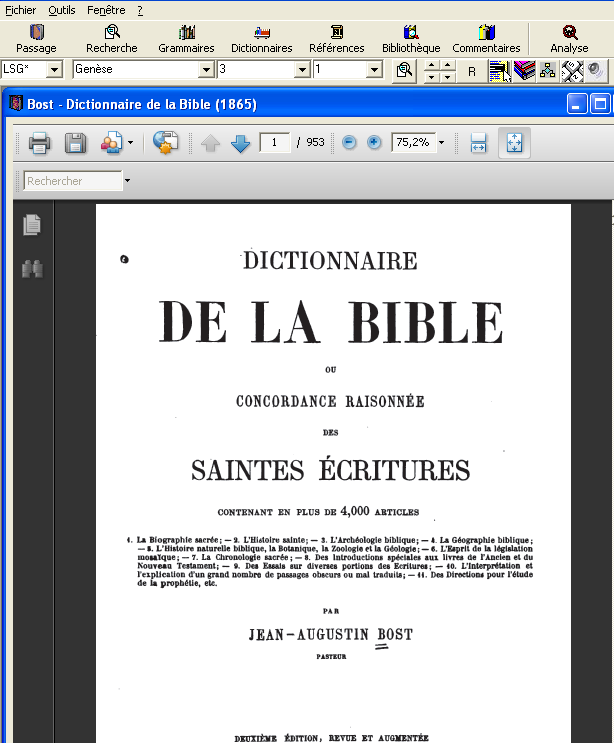Minimize the Bost dictionary window

pos(577,104)
